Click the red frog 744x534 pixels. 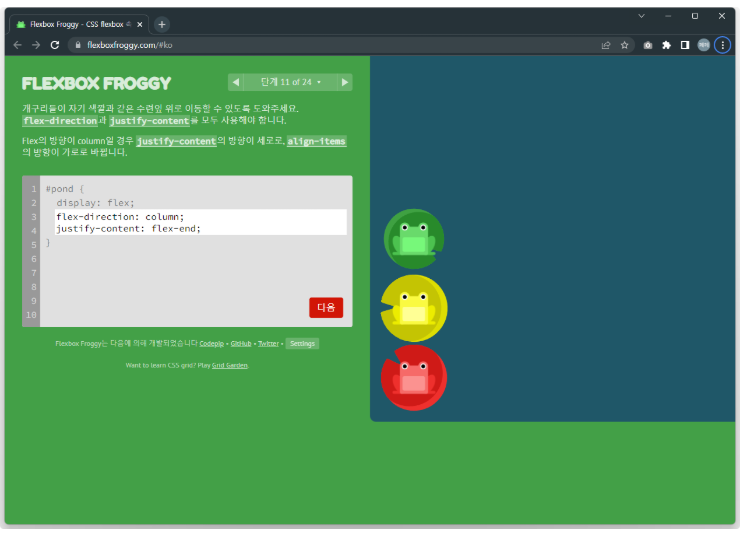pos(414,378)
